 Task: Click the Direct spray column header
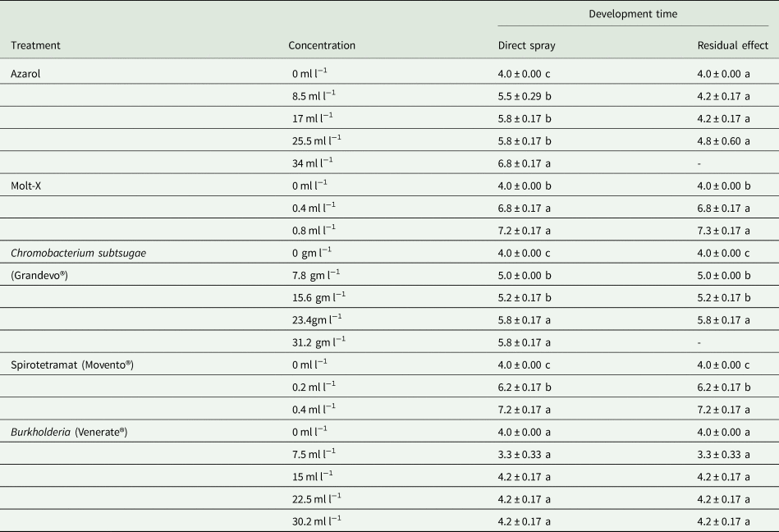(x=527, y=45)
